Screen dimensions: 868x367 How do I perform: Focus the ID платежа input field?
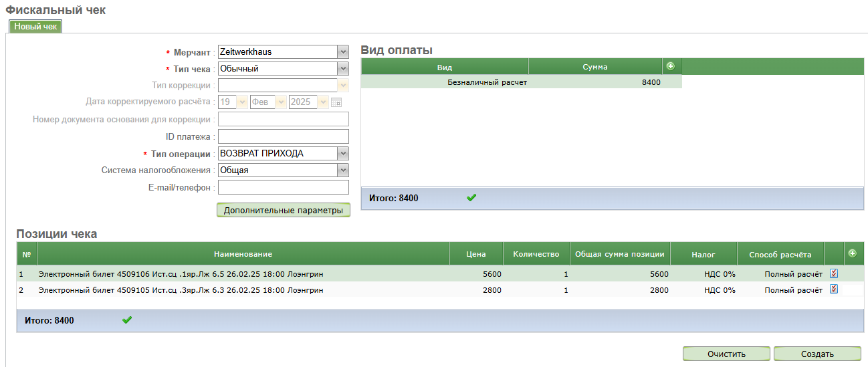click(x=284, y=136)
